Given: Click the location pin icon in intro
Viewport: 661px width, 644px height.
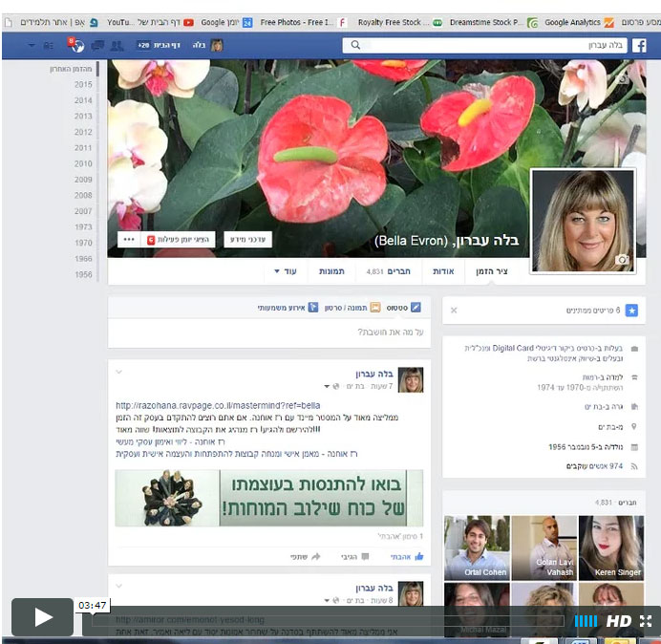Looking at the screenshot, I should pos(634,427).
